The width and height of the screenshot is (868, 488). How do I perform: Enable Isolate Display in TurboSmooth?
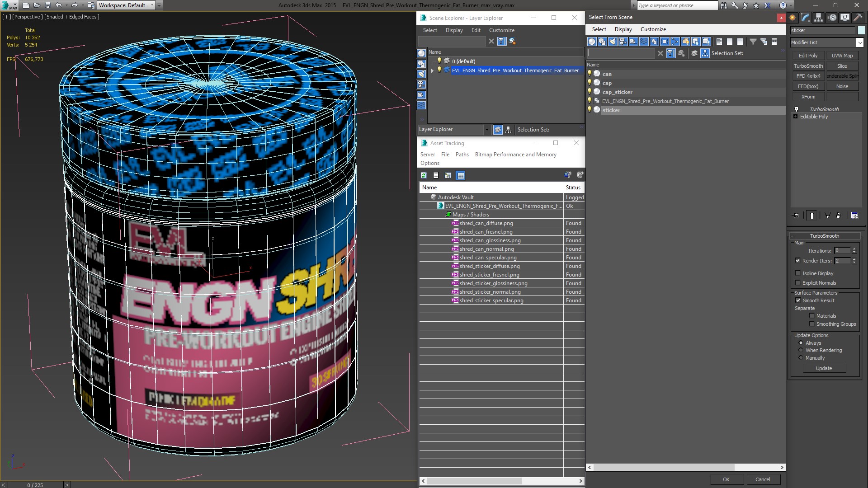[797, 273]
